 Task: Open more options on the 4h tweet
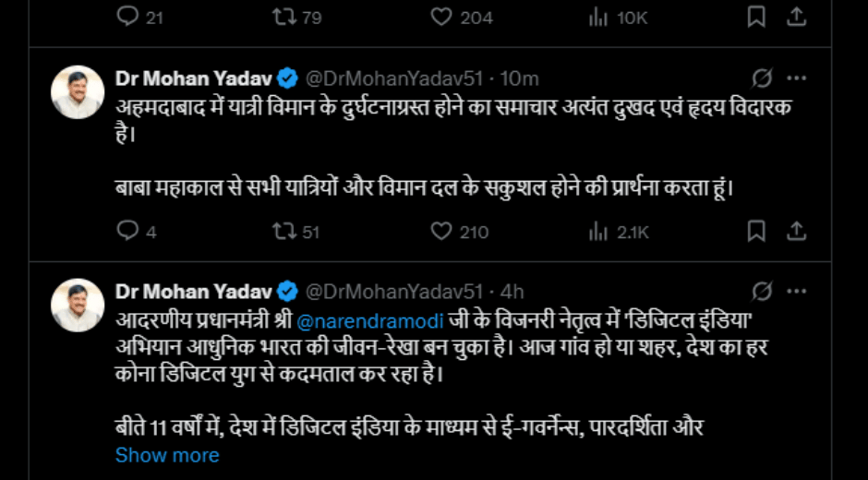click(x=796, y=292)
